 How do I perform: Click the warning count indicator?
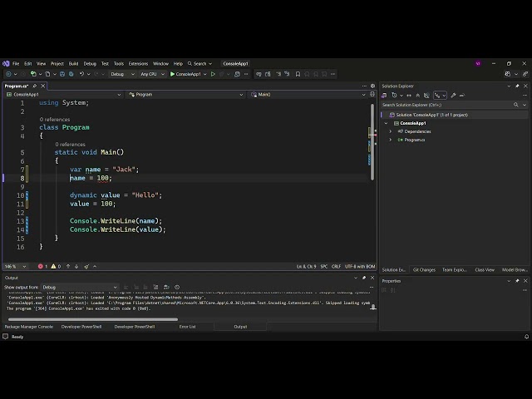pyautogui.click(x=56, y=266)
